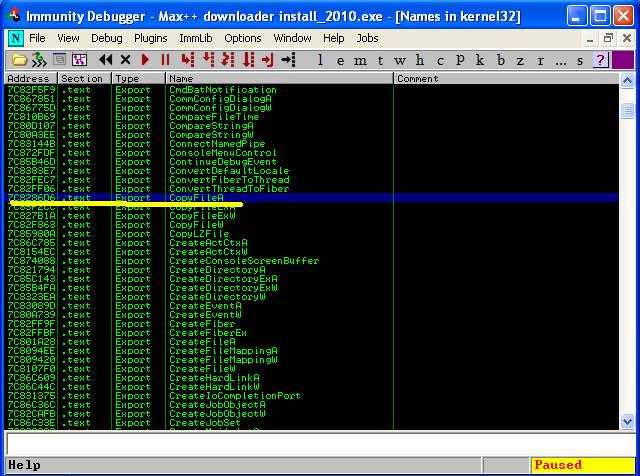The width and height of the screenshot is (640, 476).
Task: Sort by the Name column header
Action: click(280, 78)
